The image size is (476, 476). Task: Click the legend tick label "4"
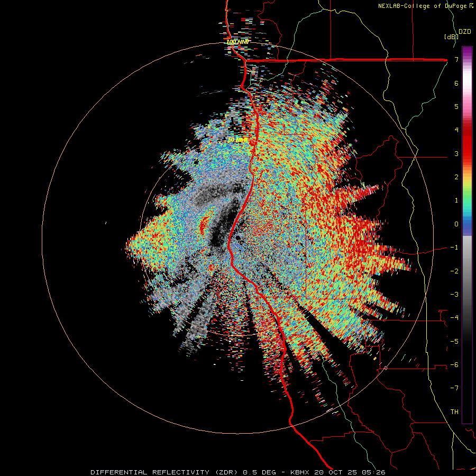click(456, 130)
